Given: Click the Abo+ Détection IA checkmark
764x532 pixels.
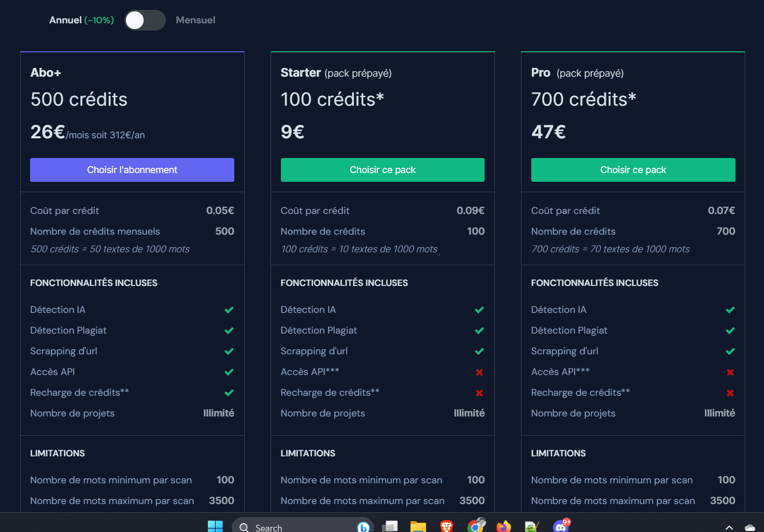Looking at the screenshot, I should (x=229, y=310).
